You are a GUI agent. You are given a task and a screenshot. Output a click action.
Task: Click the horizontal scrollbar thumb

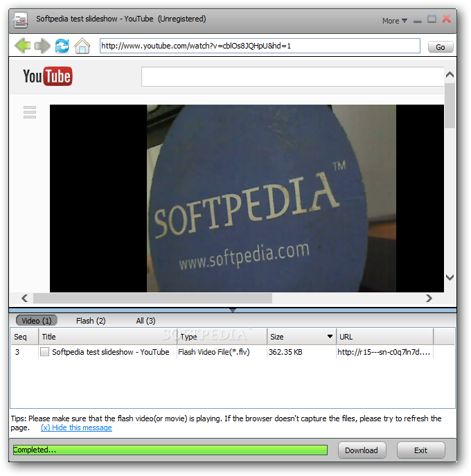point(152,298)
